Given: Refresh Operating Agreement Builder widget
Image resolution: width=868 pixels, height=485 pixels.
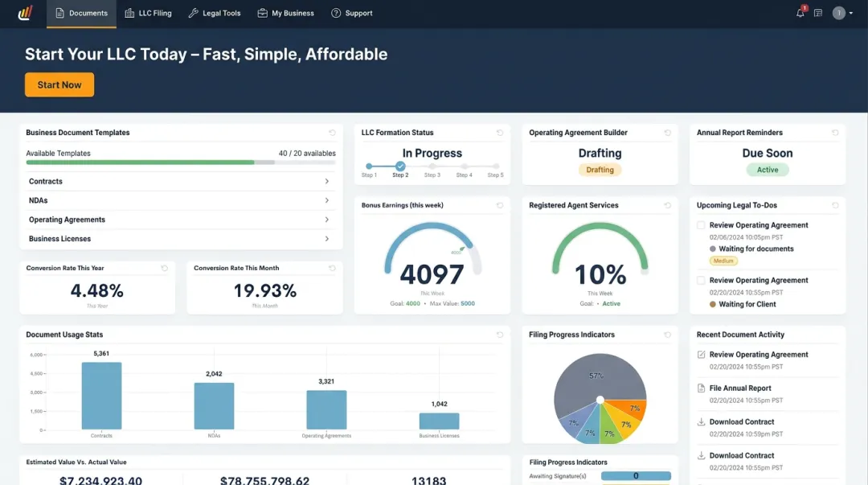Looking at the screenshot, I should pos(668,133).
